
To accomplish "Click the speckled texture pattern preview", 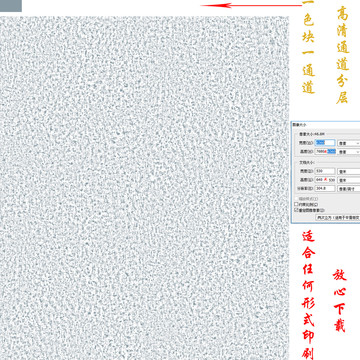I will click(144, 188).
